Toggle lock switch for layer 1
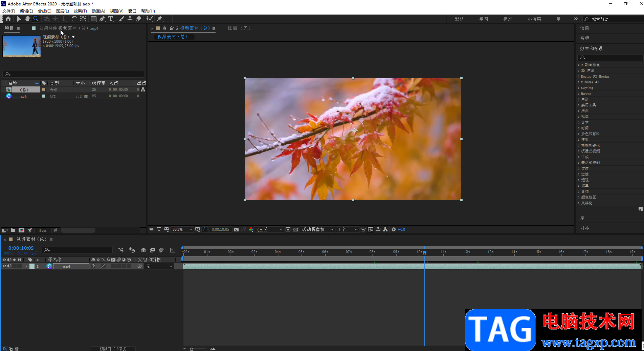The height and width of the screenshot is (351, 644). (20, 266)
